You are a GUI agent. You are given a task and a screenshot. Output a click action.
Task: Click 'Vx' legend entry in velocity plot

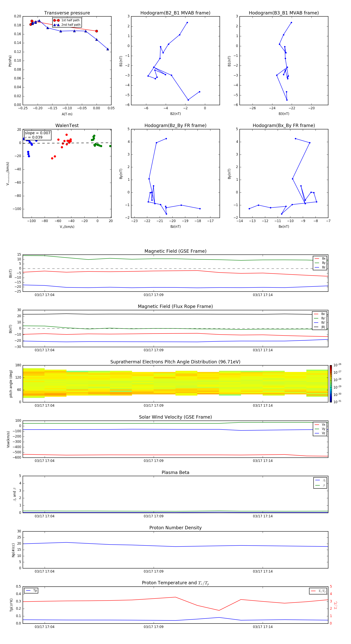tap(320, 424)
